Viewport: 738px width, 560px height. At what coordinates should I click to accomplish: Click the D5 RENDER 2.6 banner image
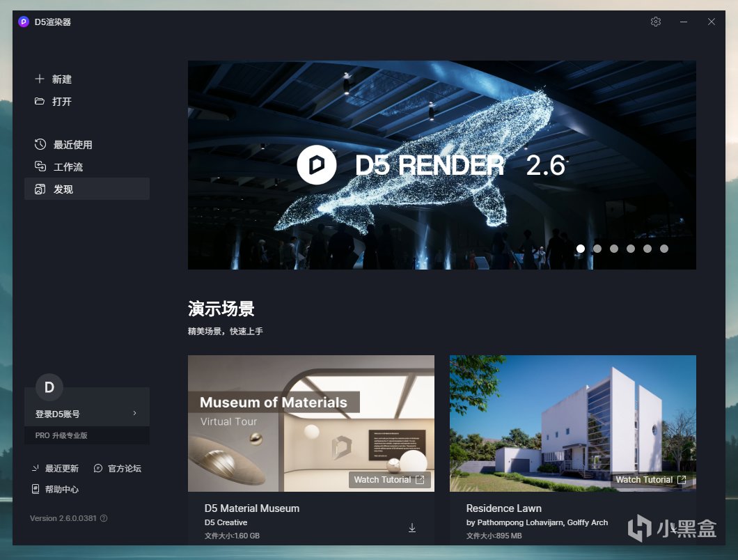click(x=441, y=165)
